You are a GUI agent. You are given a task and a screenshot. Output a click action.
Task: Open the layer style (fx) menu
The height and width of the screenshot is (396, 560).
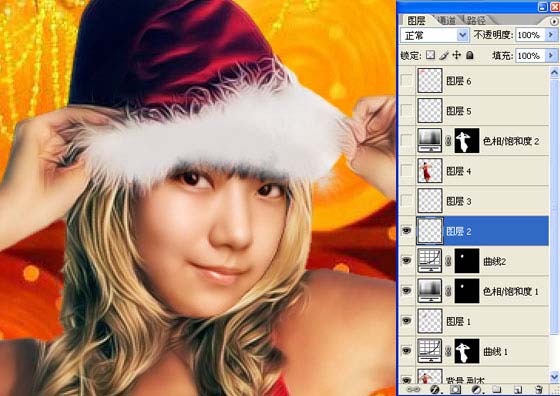click(x=435, y=390)
